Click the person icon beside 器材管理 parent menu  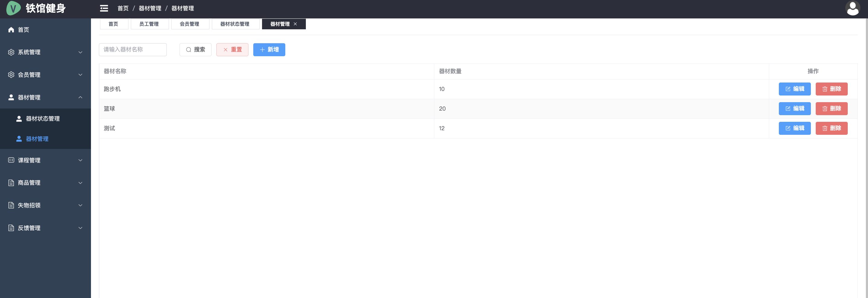tap(11, 97)
